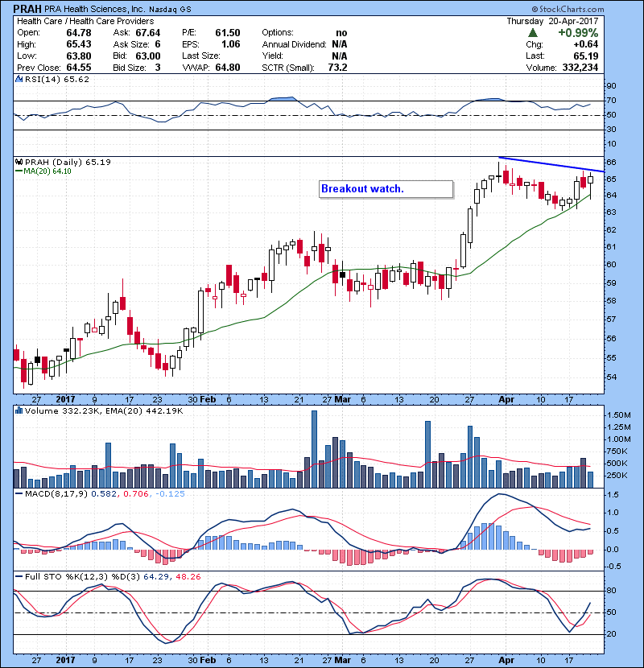This screenshot has height=668, width=644.
Task: Click the 90 level on RSI axis
Action: [x=611, y=86]
